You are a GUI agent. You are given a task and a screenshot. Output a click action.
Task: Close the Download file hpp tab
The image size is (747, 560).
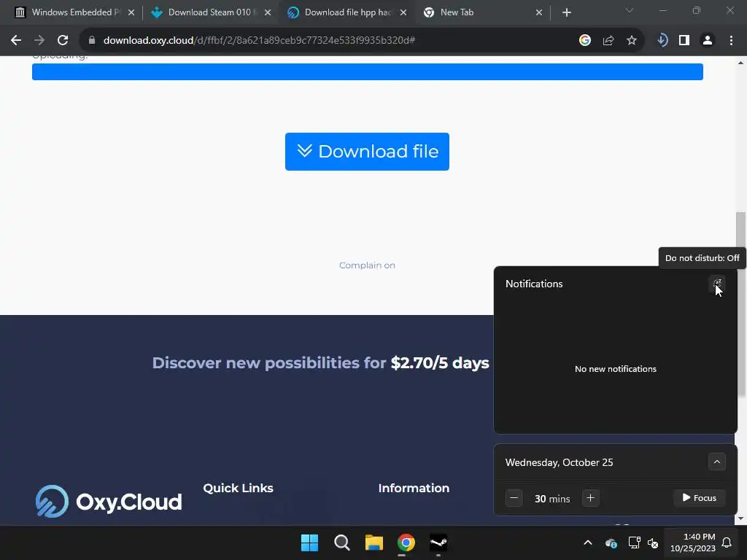(x=403, y=12)
